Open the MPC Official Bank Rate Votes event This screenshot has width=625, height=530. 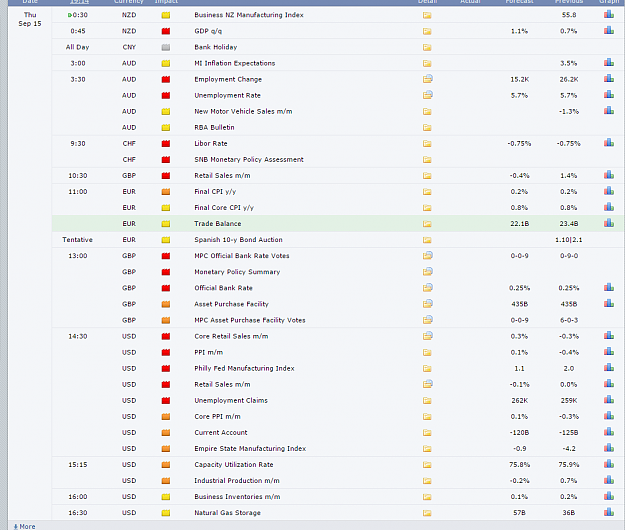(242, 256)
